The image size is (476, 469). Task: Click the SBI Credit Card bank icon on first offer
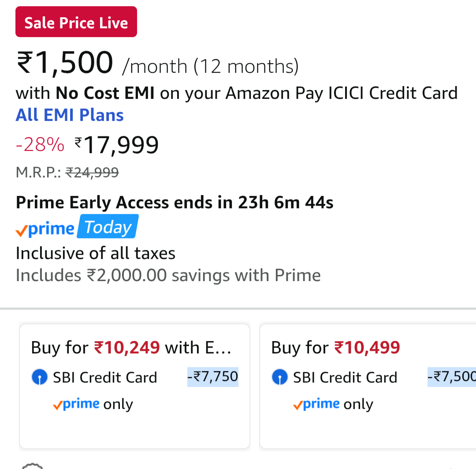(39, 377)
